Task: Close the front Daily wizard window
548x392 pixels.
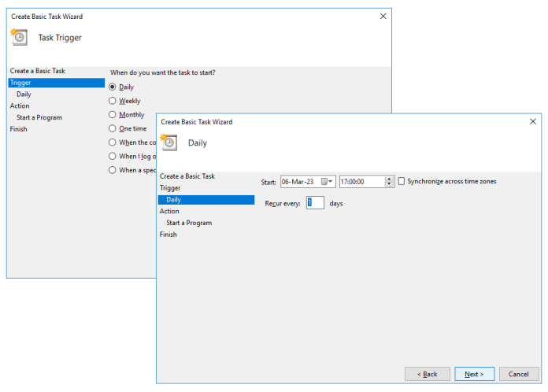Action: tap(533, 122)
